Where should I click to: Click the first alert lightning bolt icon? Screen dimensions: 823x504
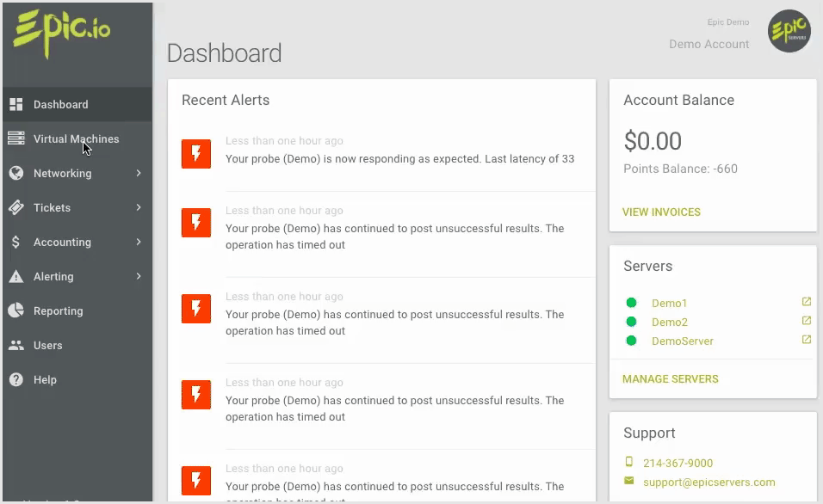(x=196, y=154)
